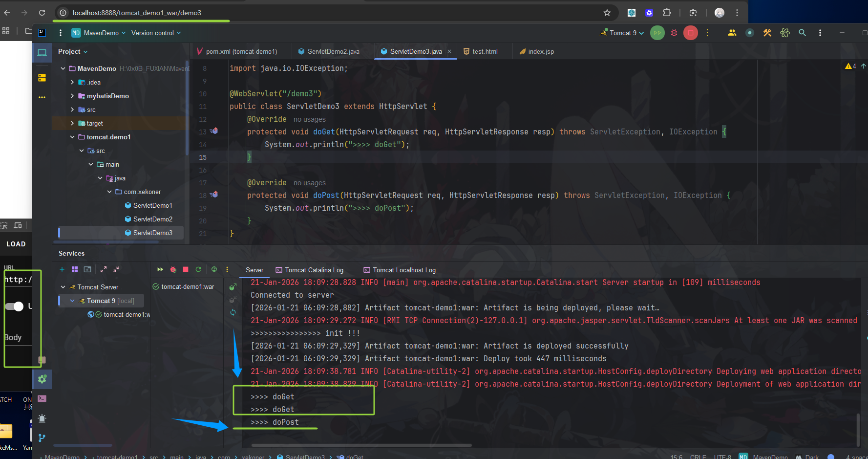Open the test.html editor tab

[x=484, y=51]
